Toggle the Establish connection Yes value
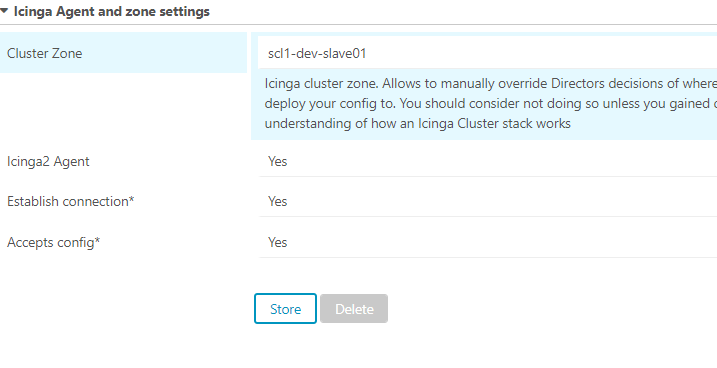The width and height of the screenshot is (717, 368). click(278, 202)
